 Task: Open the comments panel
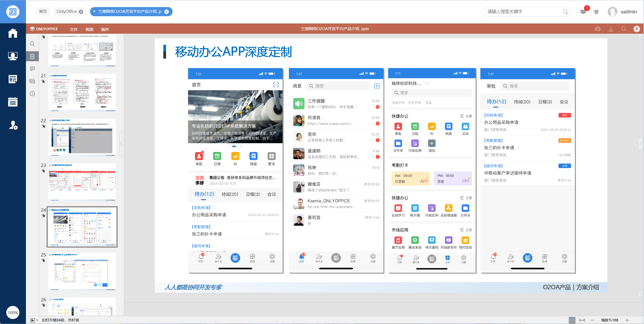[x=32, y=69]
